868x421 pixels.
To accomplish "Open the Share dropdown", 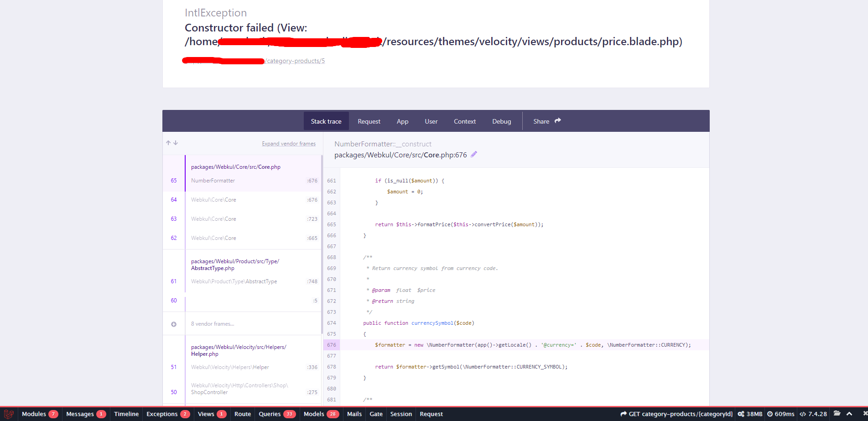I will click(x=547, y=121).
